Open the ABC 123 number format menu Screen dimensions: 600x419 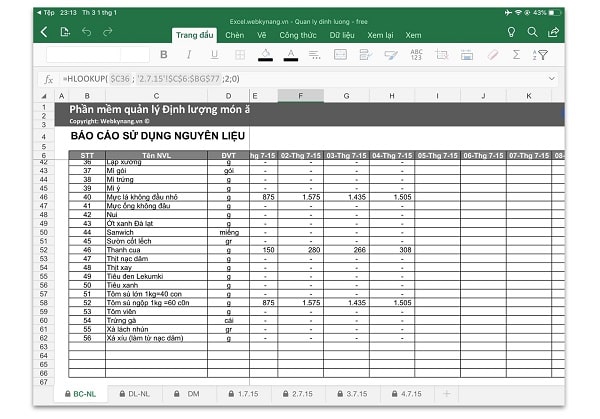point(416,55)
